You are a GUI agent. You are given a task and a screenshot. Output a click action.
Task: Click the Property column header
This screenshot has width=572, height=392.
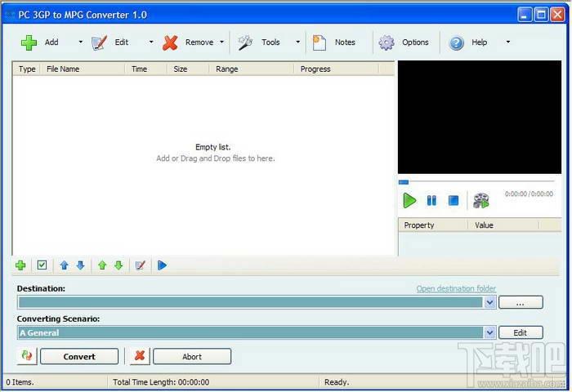point(433,225)
